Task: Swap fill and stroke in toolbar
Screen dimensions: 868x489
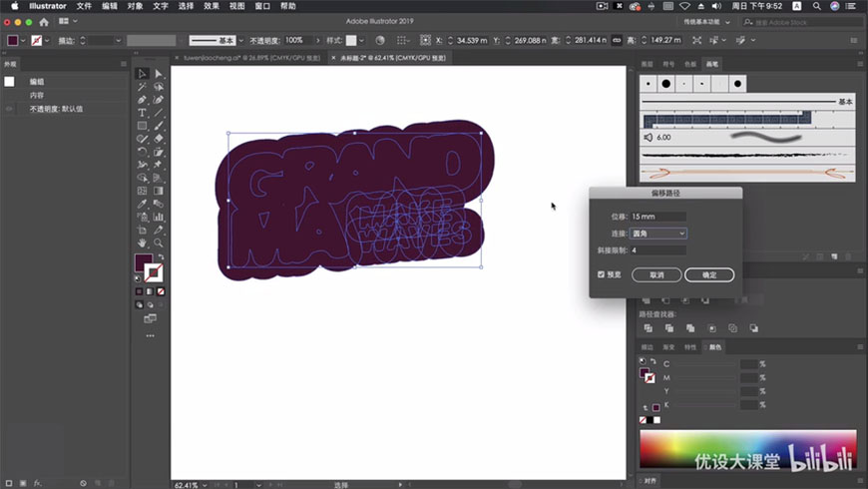Action: pyautogui.click(x=161, y=256)
